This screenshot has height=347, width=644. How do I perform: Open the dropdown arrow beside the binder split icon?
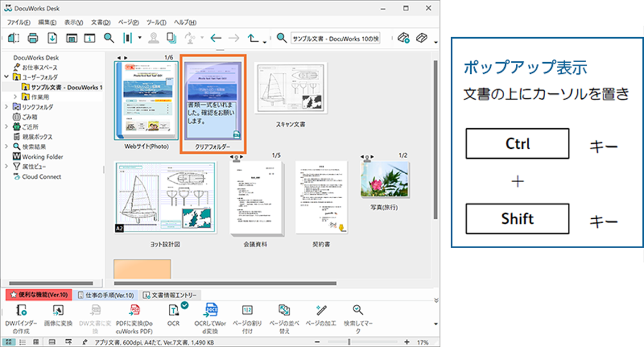[140, 38]
